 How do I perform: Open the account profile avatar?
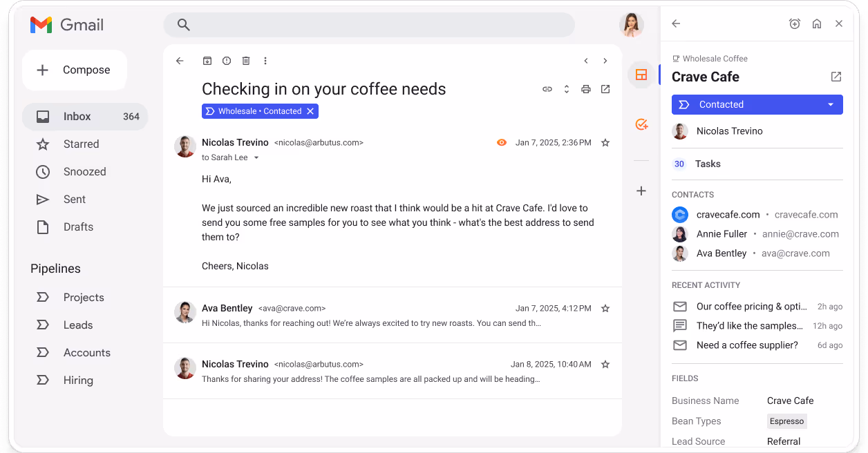pyautogui.click(x=631, y=25)
